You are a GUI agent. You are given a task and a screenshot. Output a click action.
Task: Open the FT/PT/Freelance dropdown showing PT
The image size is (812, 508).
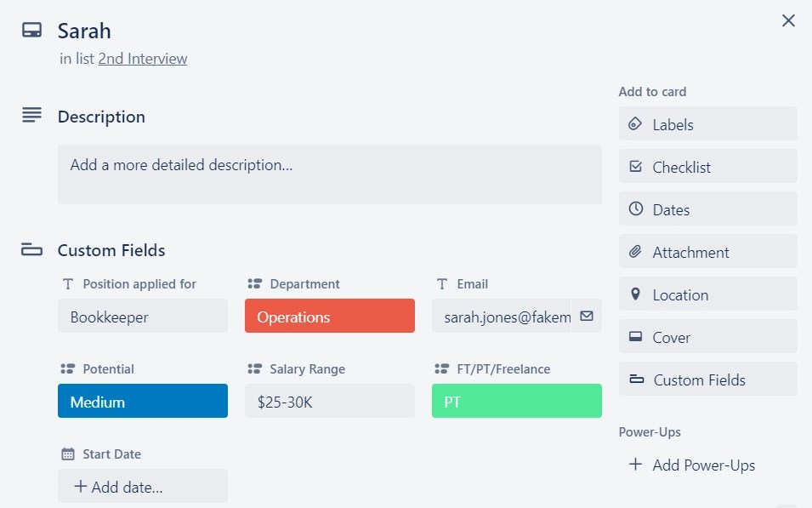point(517,401)
